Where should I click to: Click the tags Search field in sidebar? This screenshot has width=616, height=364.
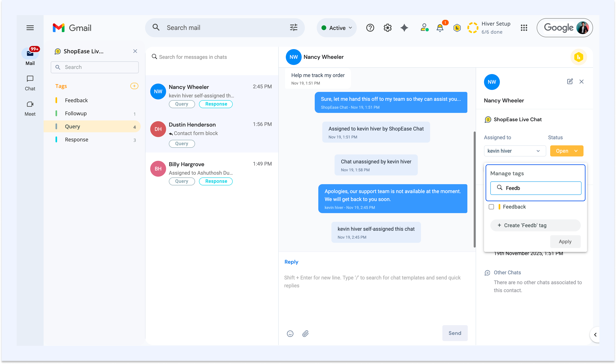pos(95,67)
